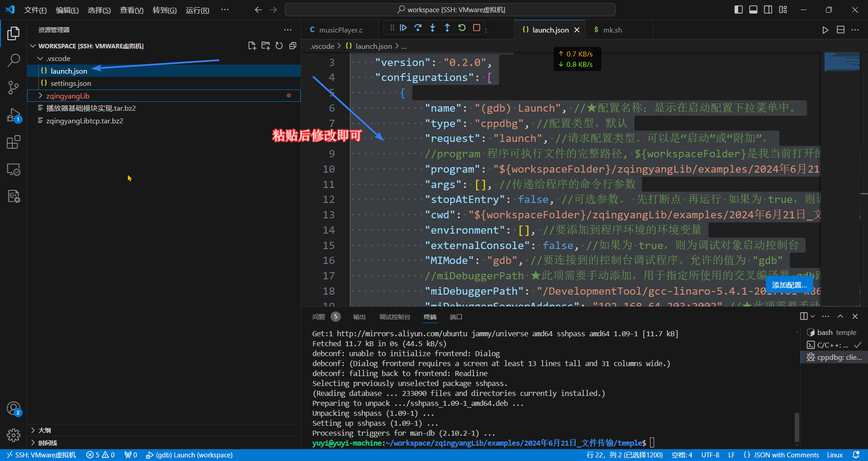Viewport: 868px width, 461px height.
Task: Toggle the bottom panel layout button
Action: (753, 9)
